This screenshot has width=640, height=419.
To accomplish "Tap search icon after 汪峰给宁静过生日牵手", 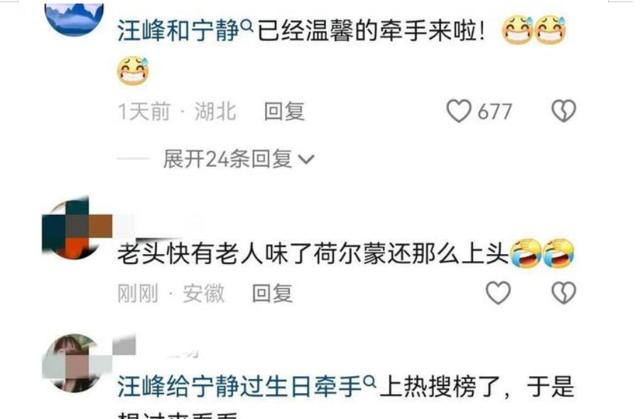I will 369,382.
